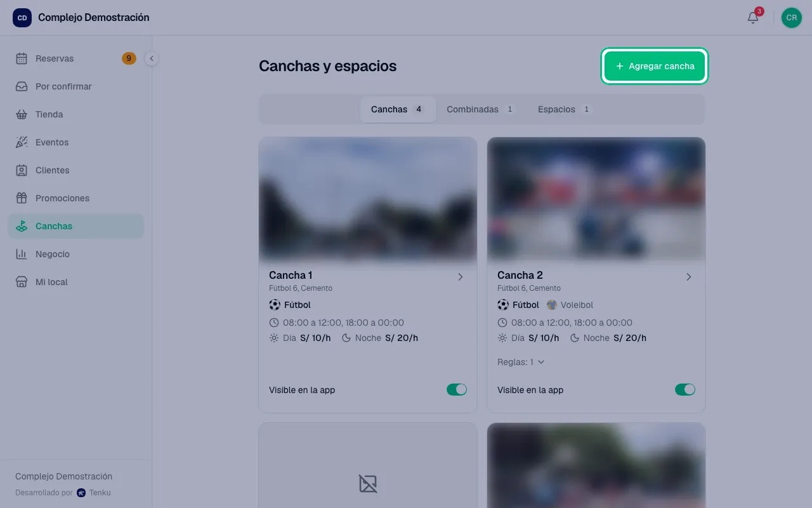812x508 pixels.
Task: Click the Cancha 1 title
Action: pos(291,275)
